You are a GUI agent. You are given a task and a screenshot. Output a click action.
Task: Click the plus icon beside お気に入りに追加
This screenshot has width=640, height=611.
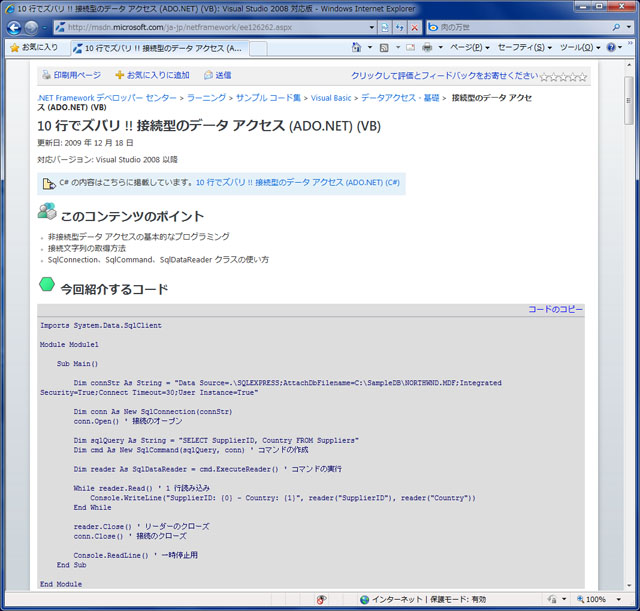[x=120, y=75]
